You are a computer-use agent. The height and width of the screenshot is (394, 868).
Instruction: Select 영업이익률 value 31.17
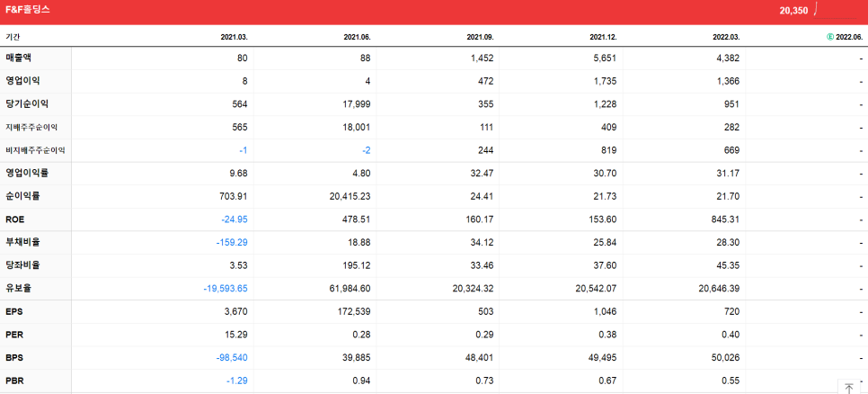click(x=728, y=174)
